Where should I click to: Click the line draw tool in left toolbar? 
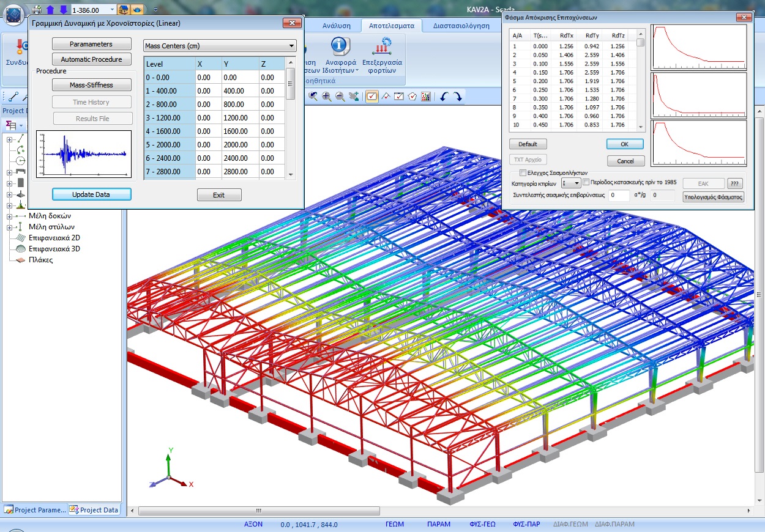(x=13, y=96)
